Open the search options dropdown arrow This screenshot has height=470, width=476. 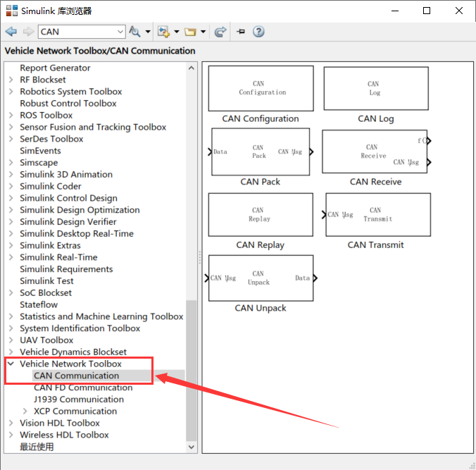[148, 32]
